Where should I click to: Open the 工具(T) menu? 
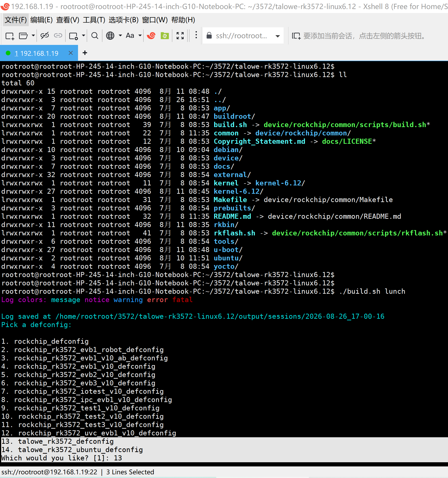(x=94, y=20)
